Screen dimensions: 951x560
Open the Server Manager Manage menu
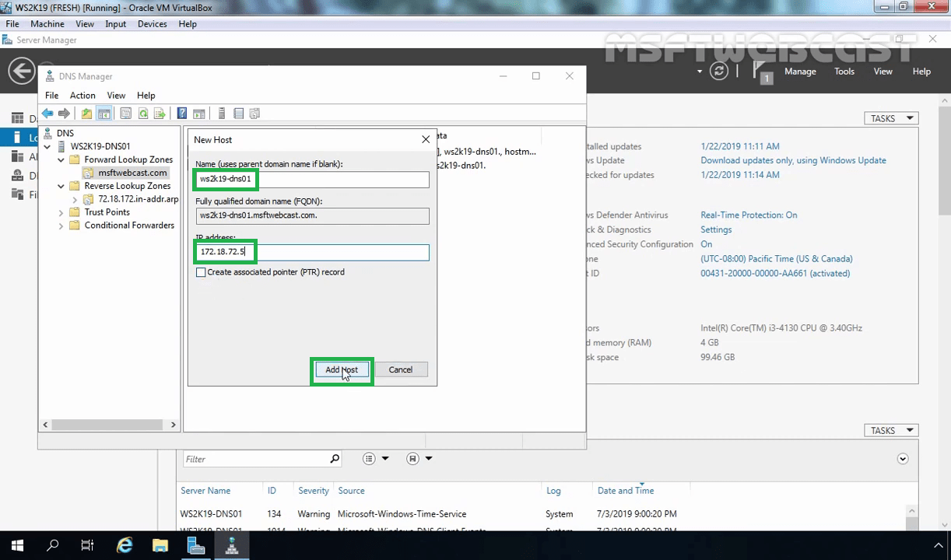(800, 72)
